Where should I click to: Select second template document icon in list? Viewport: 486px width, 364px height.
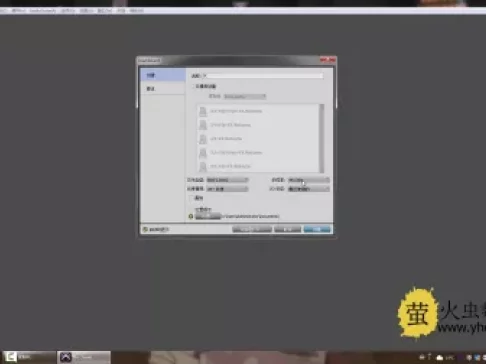203,125
